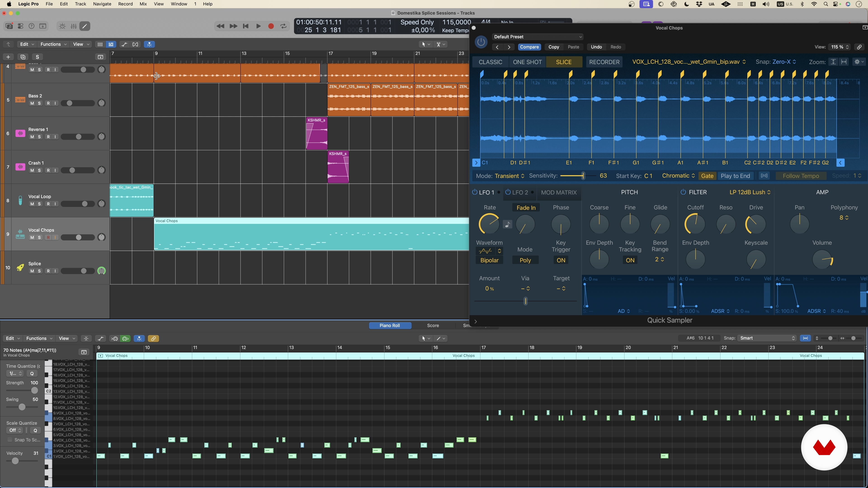
Task: Enable input monitoring on Vocal Loop track
Action: 56,204
